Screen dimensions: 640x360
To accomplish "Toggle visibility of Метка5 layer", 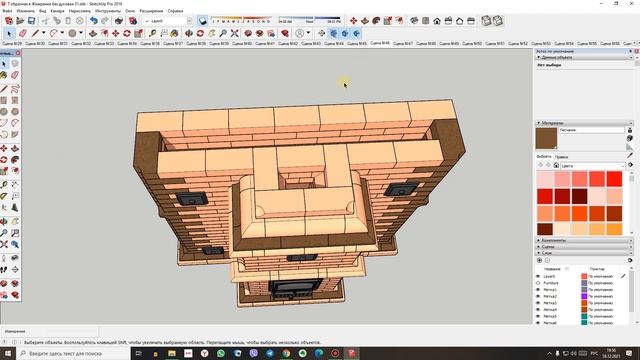I will 538,316.
